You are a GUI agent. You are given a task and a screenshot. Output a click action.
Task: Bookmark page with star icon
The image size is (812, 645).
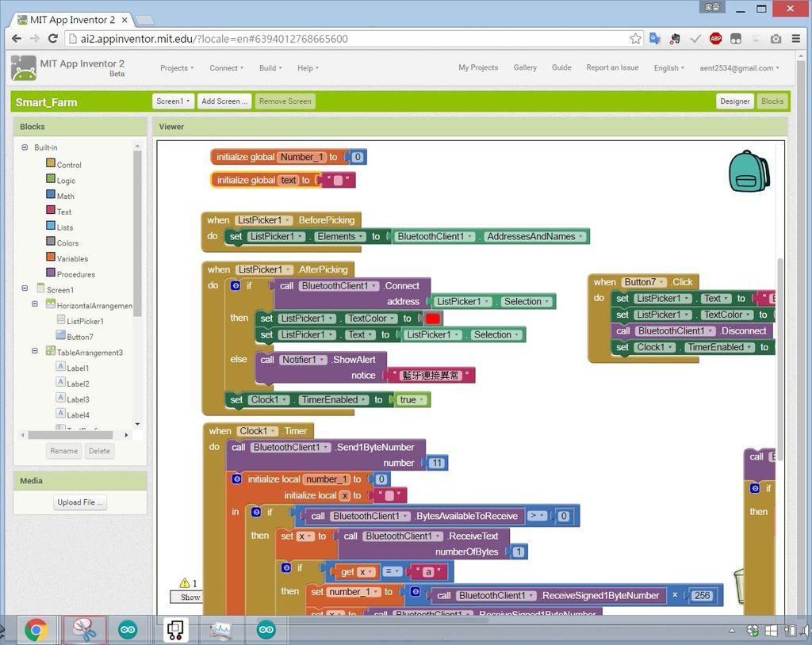click(x=635, y=38)
